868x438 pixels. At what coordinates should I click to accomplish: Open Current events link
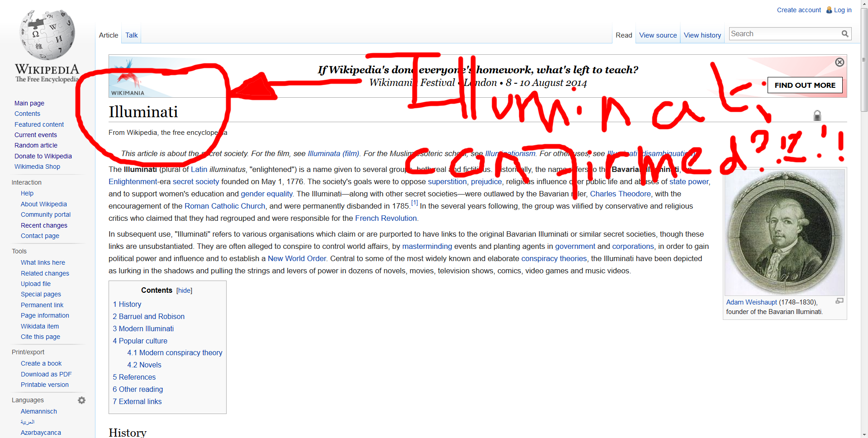coord(36,135)
